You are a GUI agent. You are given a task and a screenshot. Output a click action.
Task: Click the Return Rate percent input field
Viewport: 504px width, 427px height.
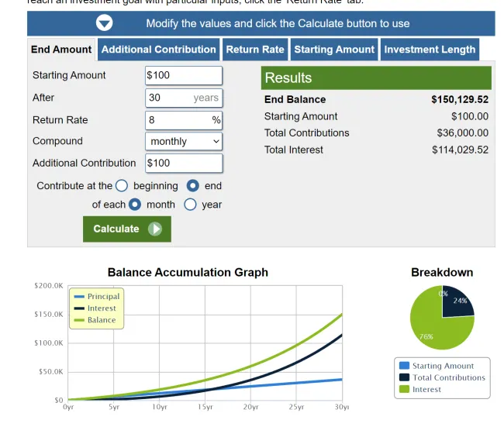pyautogui.click(x=178, y=120)
